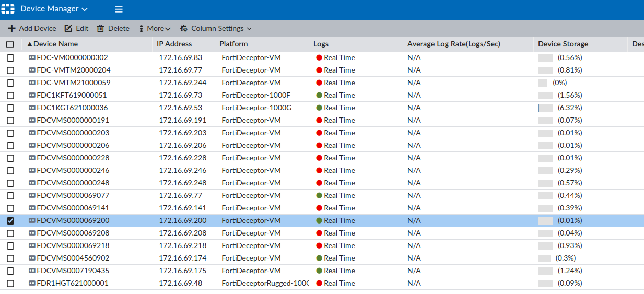Image resolution: width=644 pixels, height=294 pixels.
Task: Click device icon beside FDC-VMTM20000204
Action: [32, 70]
